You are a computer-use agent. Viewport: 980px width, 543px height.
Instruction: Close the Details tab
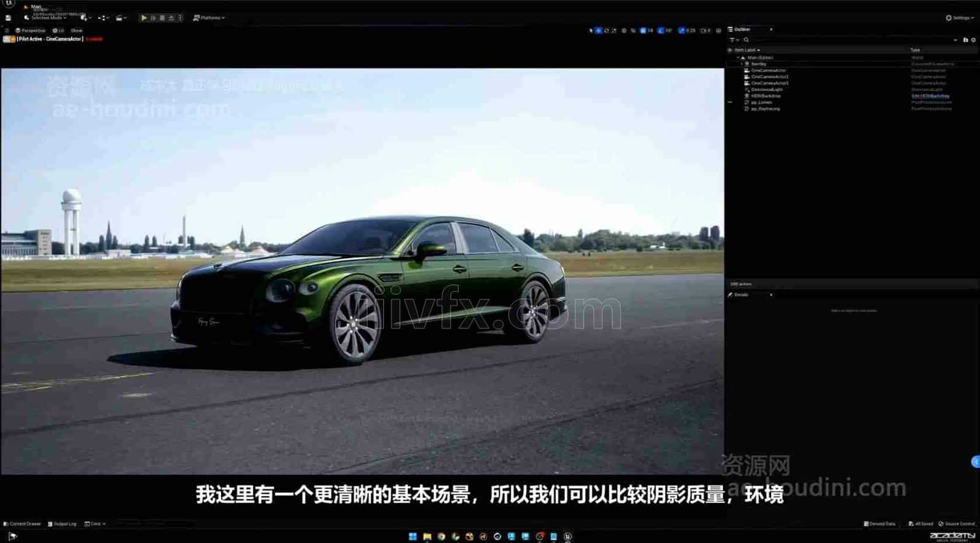click(x=771, y=295)
